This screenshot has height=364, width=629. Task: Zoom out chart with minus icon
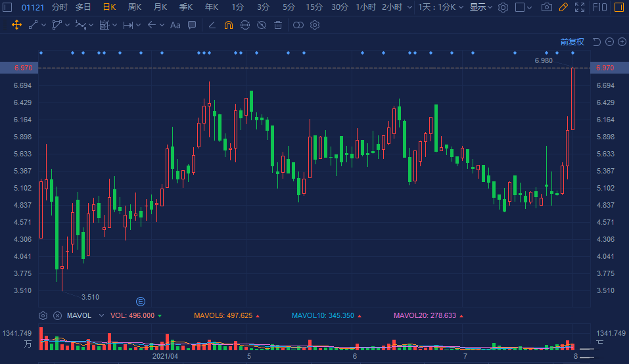[x=609, y=41]
